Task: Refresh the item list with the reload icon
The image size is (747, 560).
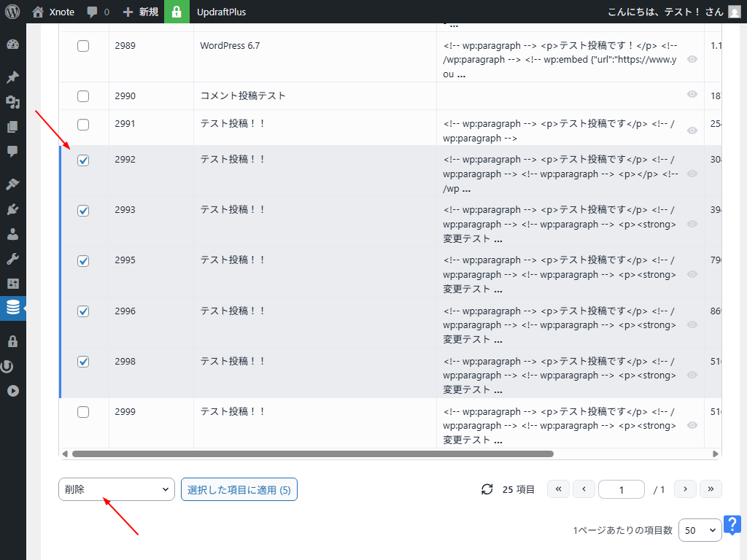Action: 487,489
